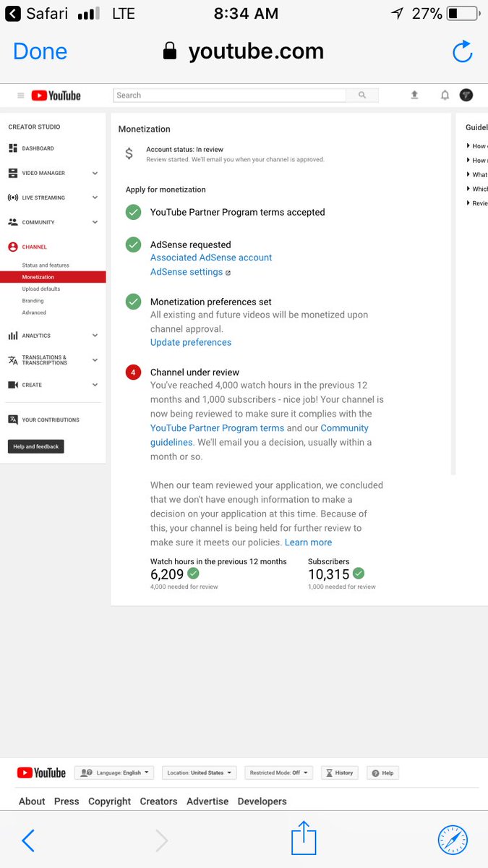Click the Translations & Transcriptions icon

coord(13,360)
